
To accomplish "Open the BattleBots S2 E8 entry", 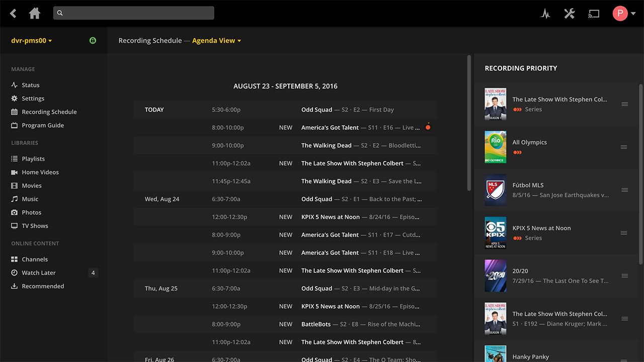I will [x=285, y=324].
